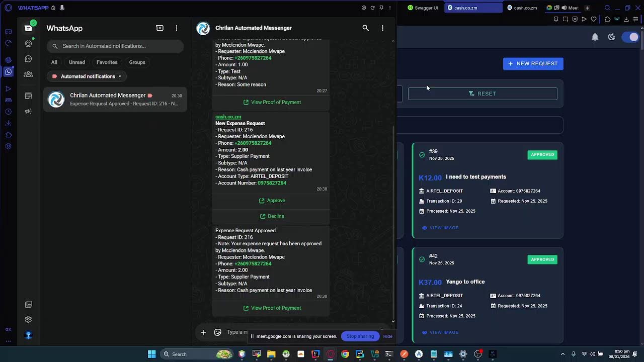Click the NEW REQUEST button
Viewport: 644px width, 362px height.
point(533,64)
